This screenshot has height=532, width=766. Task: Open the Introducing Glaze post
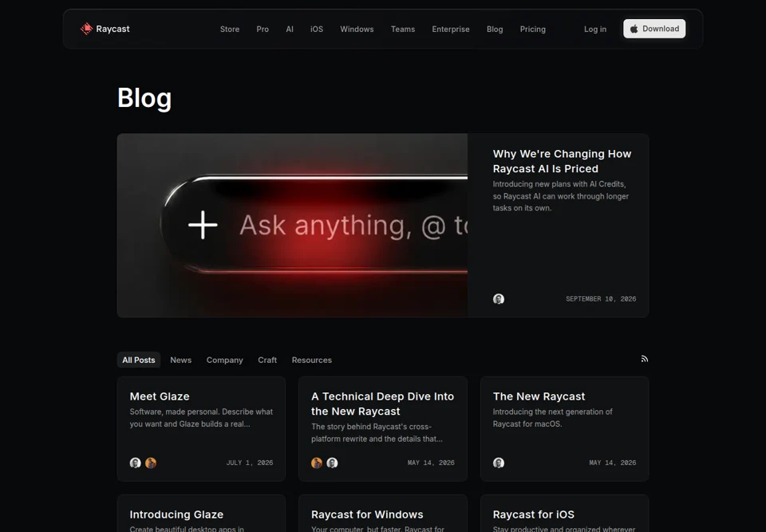176,514
